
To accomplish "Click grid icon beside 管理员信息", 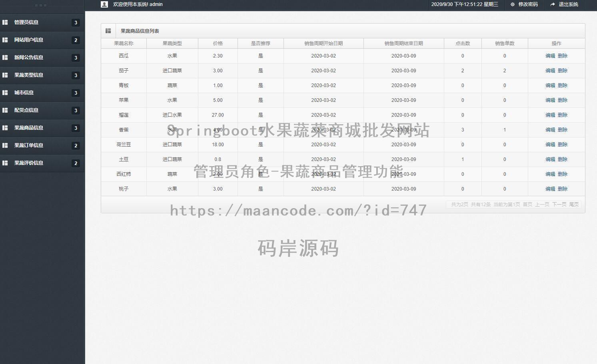I will [5, 22].
